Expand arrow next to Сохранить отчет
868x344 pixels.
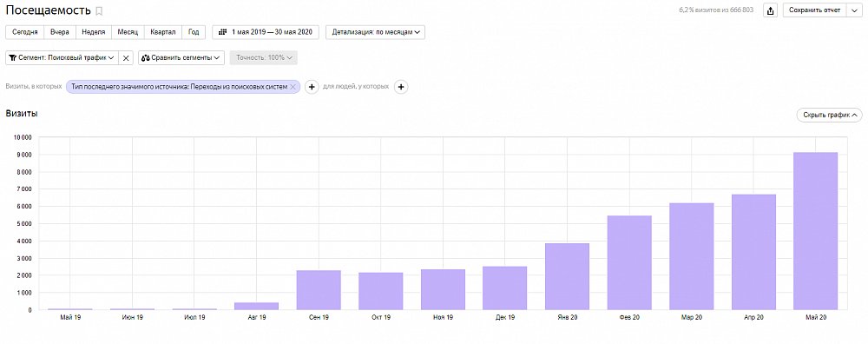854,10
